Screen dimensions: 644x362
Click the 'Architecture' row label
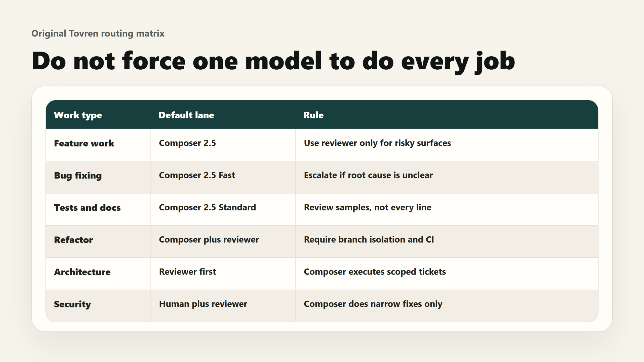[x=82, y=272]
